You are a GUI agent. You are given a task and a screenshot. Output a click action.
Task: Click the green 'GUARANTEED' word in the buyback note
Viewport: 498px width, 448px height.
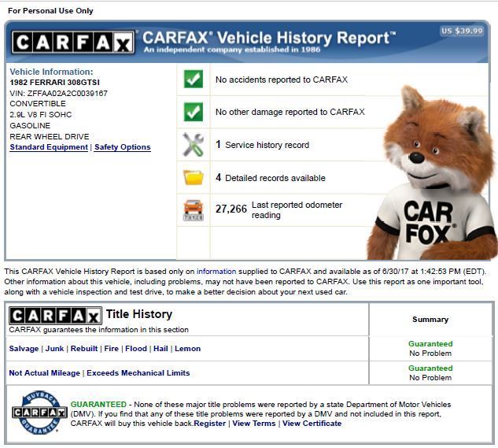(x=98, y=405)
